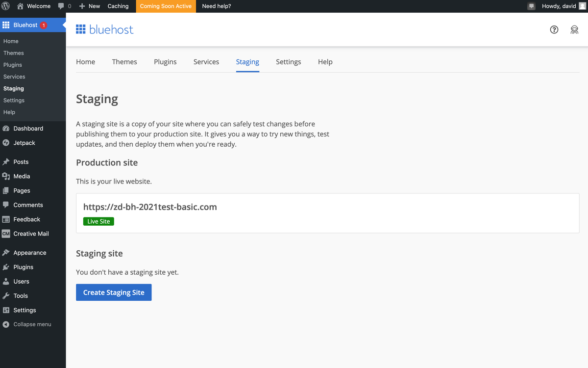This screenshot has height=368, width=588.
Task: Click the Bluehost logo in the header
Action: pyautogui.click(x=105, y=29)
